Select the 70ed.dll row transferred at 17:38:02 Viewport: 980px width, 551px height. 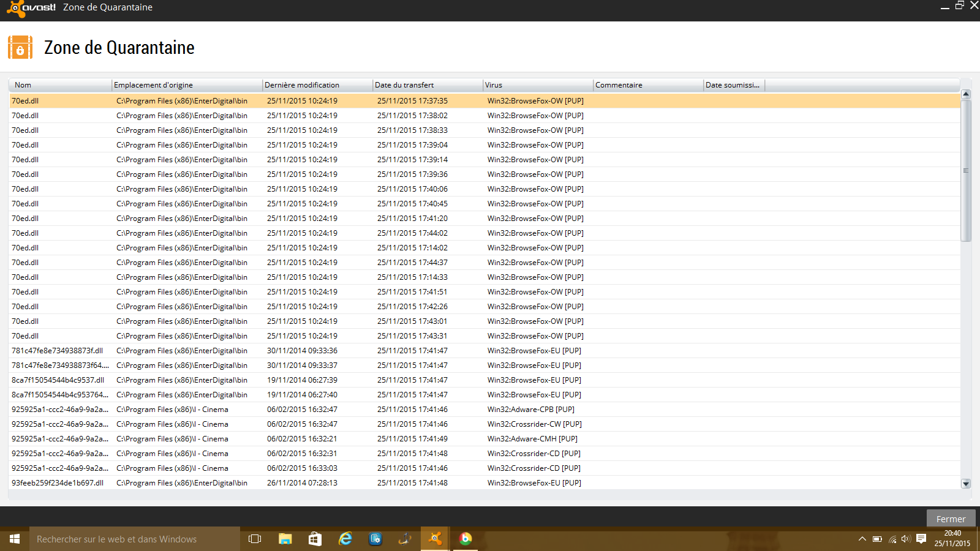pos(484,116)
